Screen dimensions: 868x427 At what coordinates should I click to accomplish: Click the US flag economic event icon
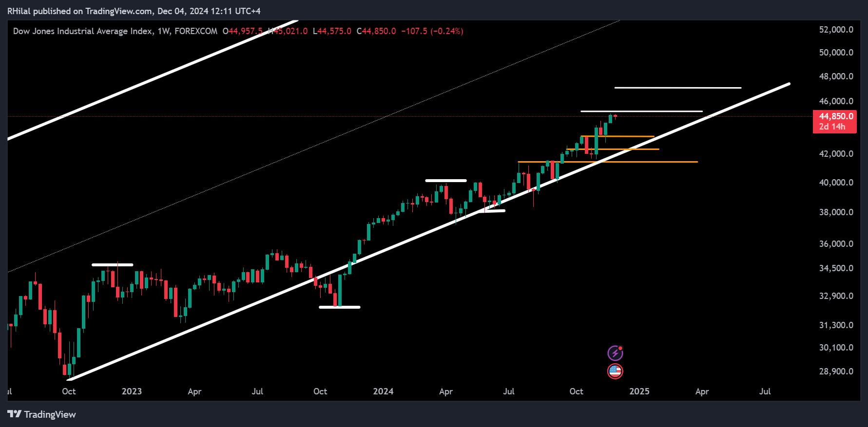[615, 371]
